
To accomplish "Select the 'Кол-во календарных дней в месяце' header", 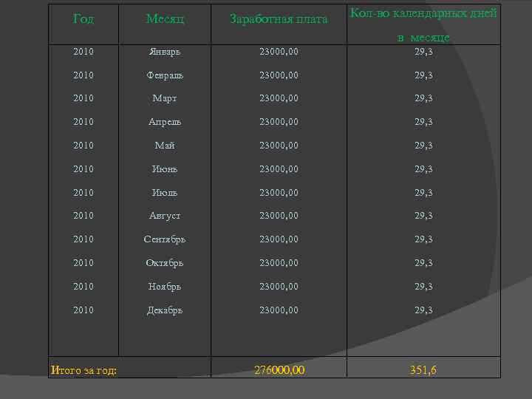I will [x=423, y=25].
